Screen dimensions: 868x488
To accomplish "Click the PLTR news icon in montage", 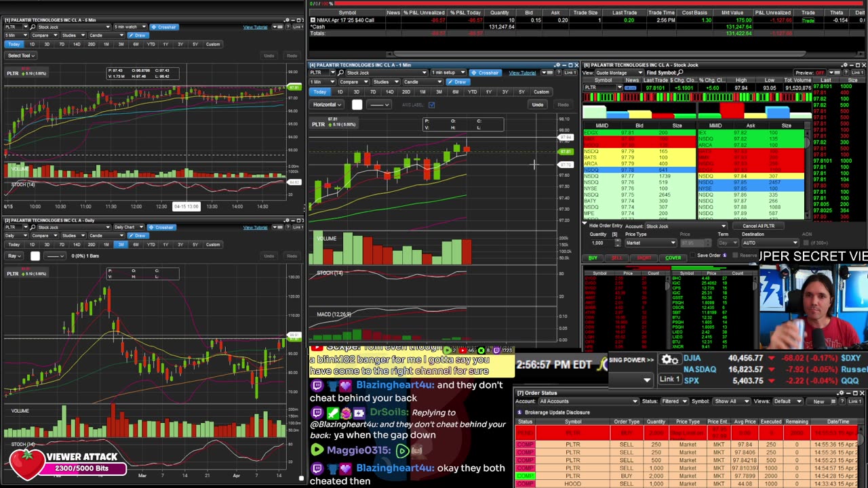I will [631, 87].
